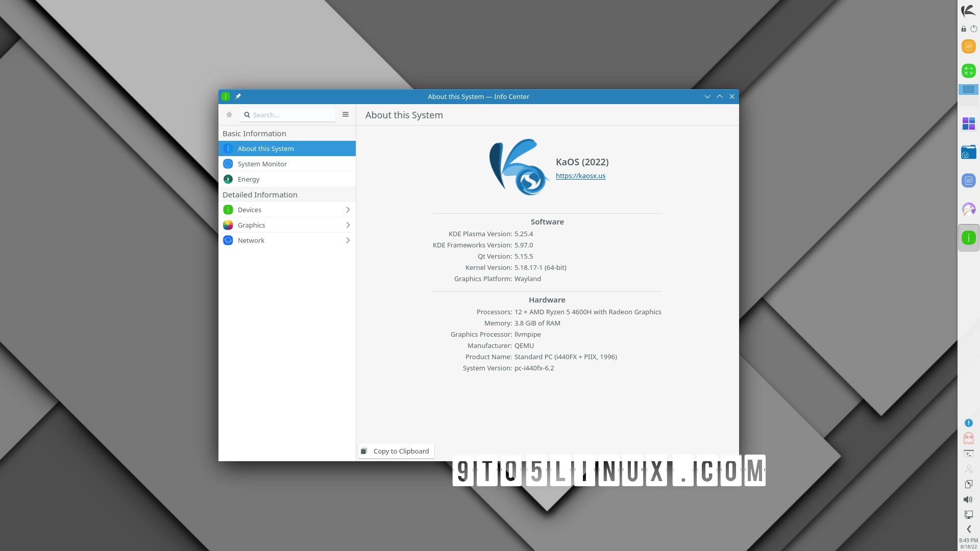Select the purple app grid icon
Image resolution: width=980 pixels, height=551 pixels.
click(968, 124)
